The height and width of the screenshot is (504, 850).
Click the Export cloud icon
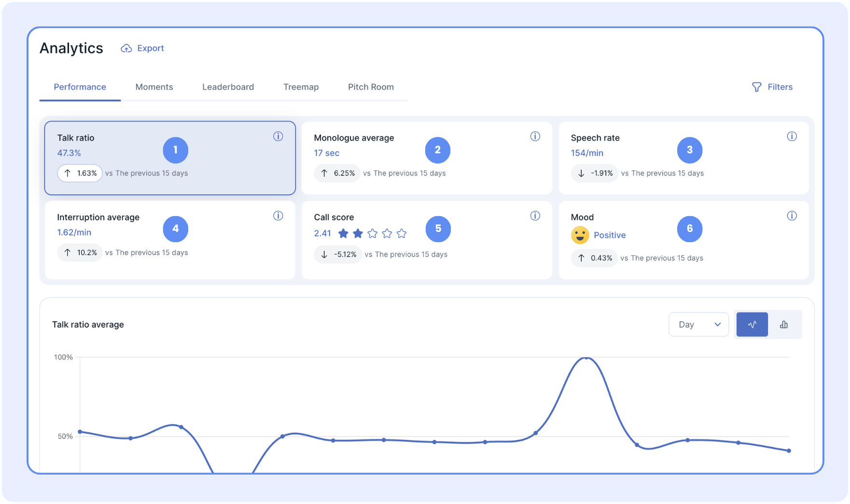tap(126, 48)
